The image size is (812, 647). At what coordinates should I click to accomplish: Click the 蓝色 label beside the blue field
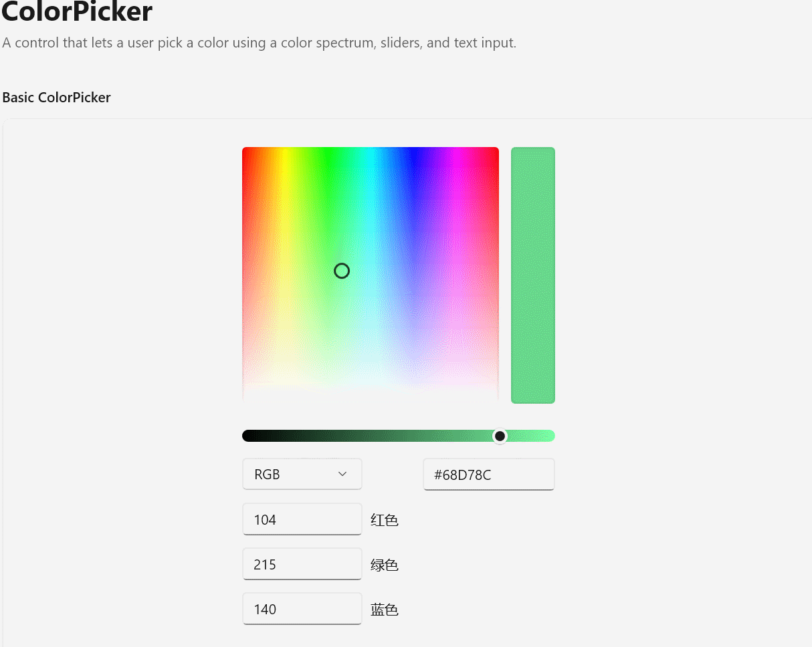[x=385, y=610]
